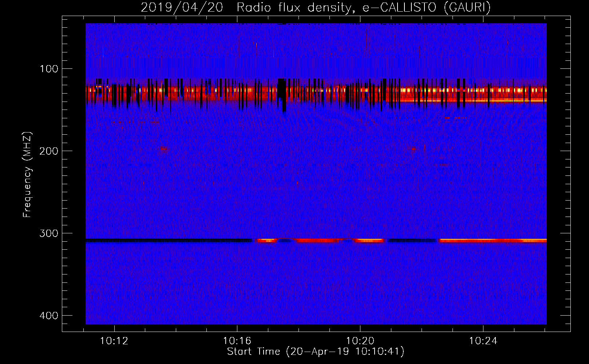This screenshot has height=364, width=589.
Task: Click the plot title '2019/04/20 Radio flux density'
Action: [316, 7]
